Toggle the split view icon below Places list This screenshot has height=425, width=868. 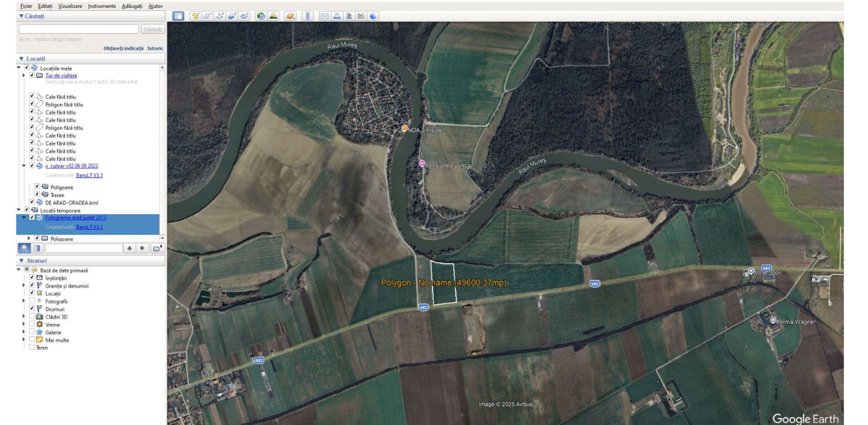coord(37,248)
